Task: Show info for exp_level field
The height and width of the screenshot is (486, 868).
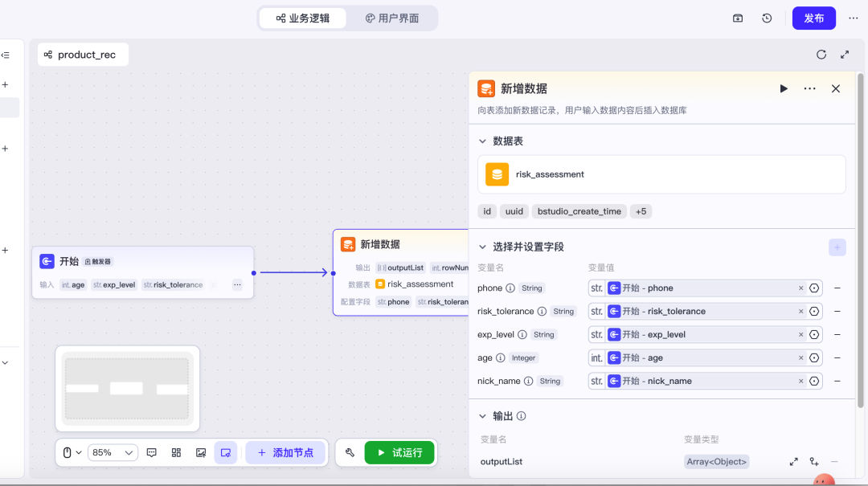Action: coord(522,334)
